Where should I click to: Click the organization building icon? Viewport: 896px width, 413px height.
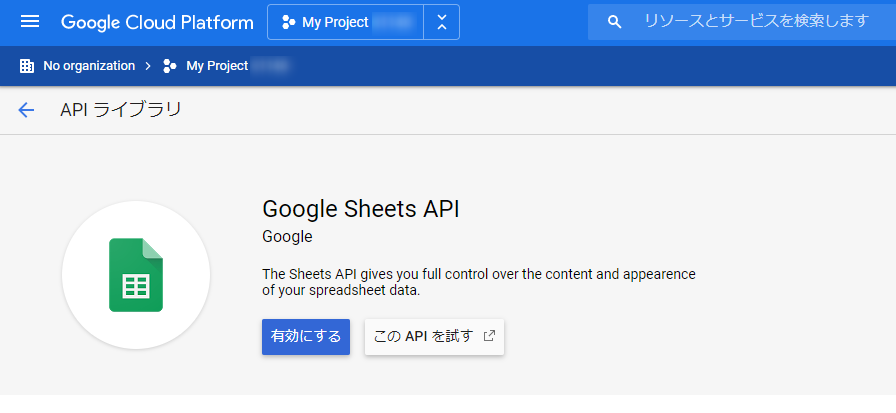(x=27, y=66)
